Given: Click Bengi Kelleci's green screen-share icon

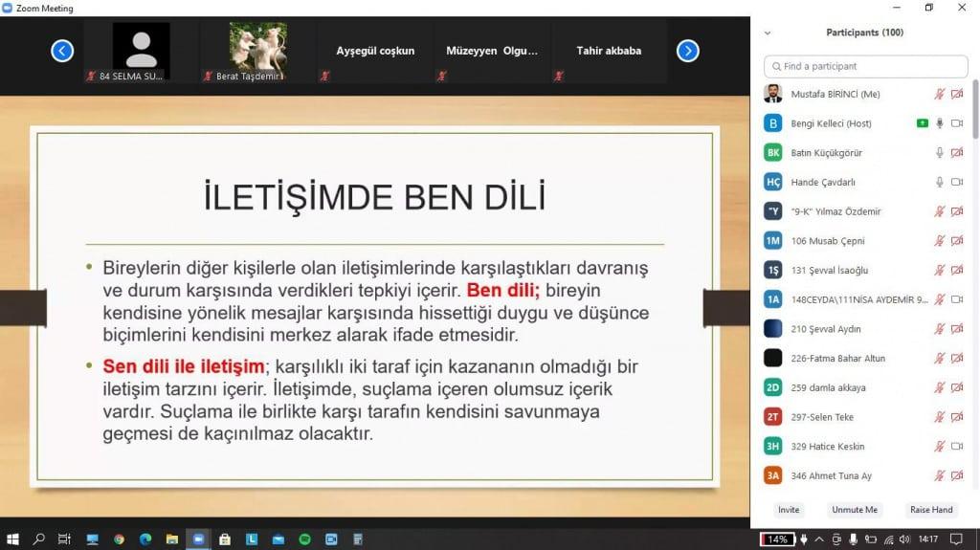Looking at the screenshot, I should pos(922,123).
